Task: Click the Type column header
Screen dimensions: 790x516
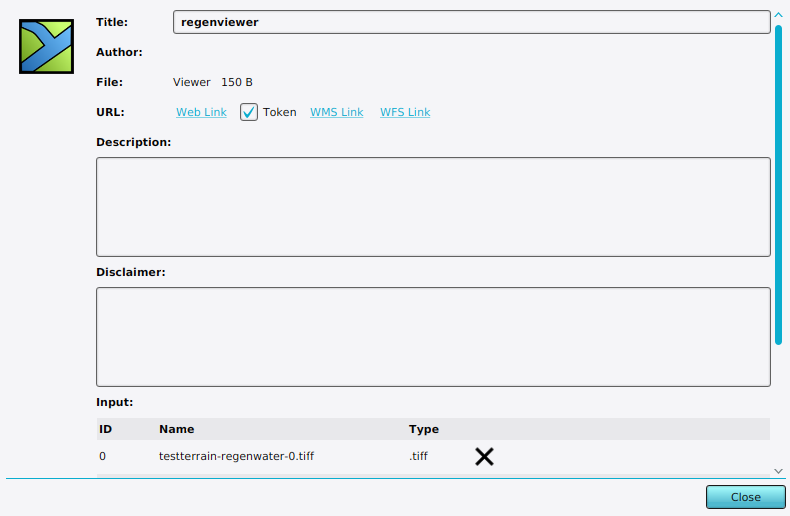Action: tap(424, 429)
